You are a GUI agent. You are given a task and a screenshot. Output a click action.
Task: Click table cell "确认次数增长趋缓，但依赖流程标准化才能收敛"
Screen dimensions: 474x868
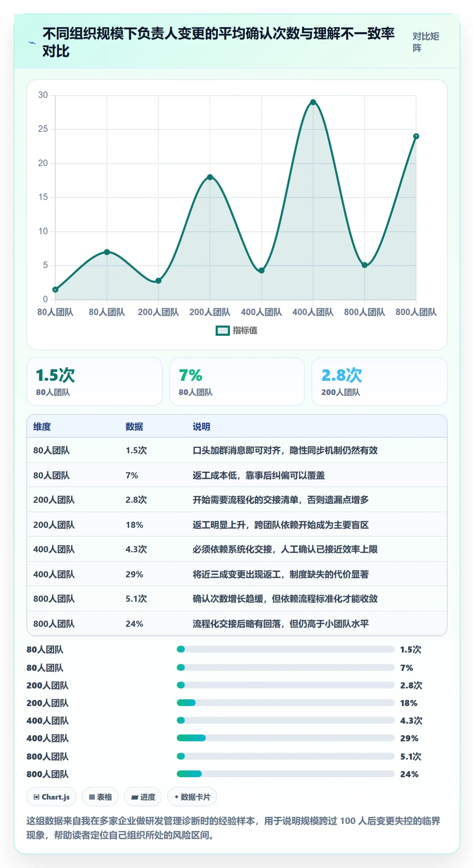click(x=285, y=599)
